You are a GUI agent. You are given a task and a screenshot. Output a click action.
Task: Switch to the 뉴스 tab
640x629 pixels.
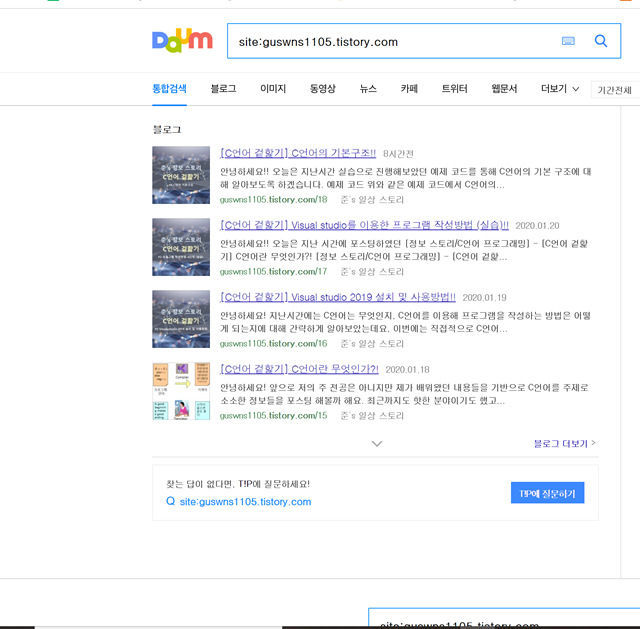(368, 89)
